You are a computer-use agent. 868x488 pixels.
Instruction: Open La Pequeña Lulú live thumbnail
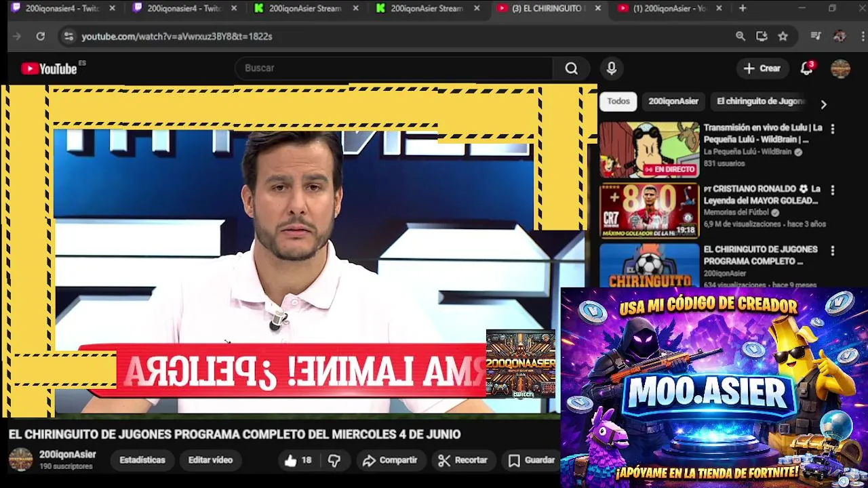coord(649,150)
